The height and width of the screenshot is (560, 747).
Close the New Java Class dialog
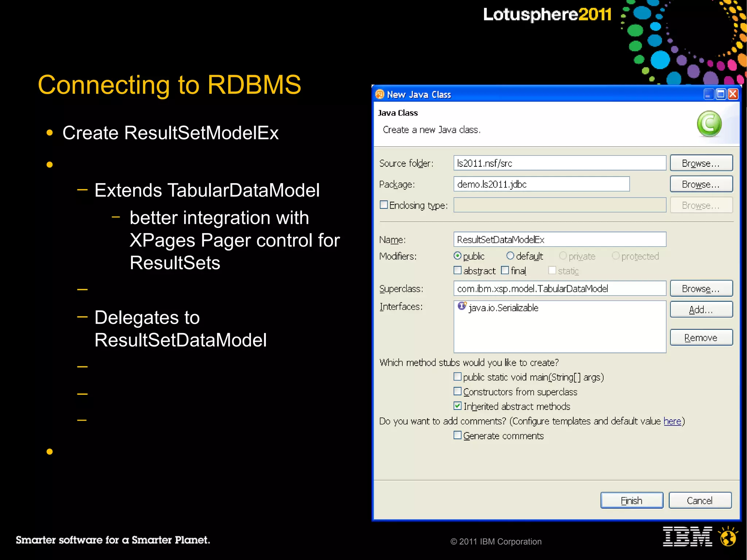733,94
